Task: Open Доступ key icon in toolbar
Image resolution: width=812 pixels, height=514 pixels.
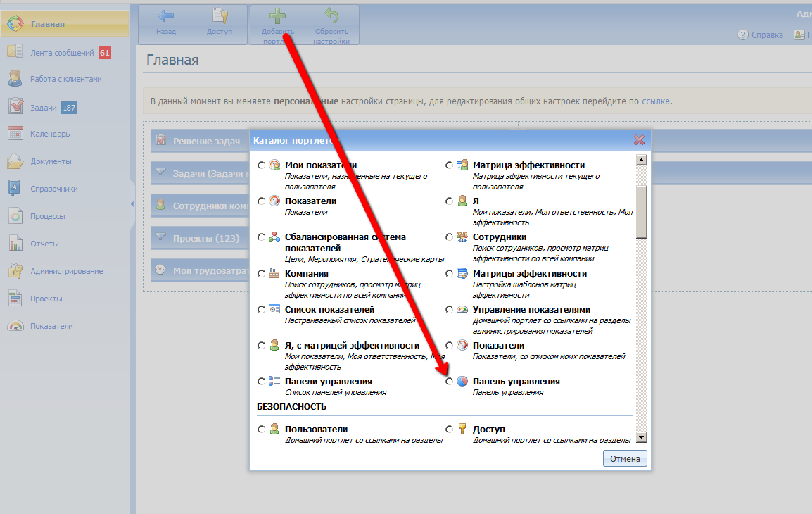Action: pyautogui.click(x=220, y=17)
